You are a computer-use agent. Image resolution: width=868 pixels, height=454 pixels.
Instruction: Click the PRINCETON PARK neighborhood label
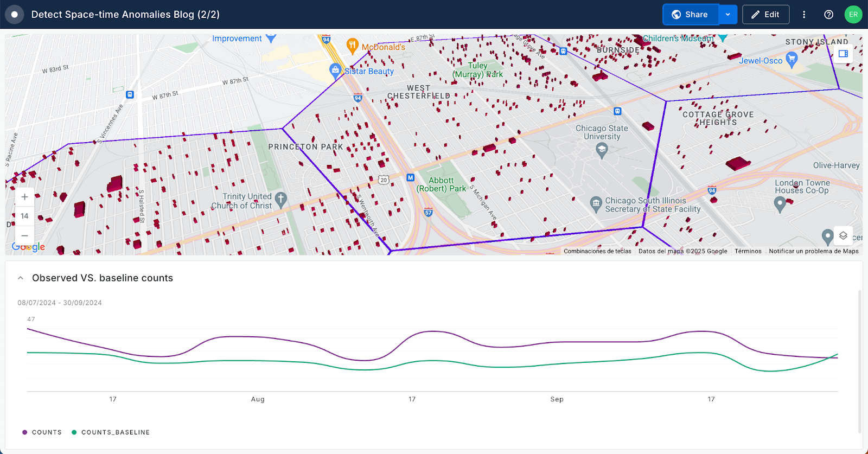click(x=305, y=147)
